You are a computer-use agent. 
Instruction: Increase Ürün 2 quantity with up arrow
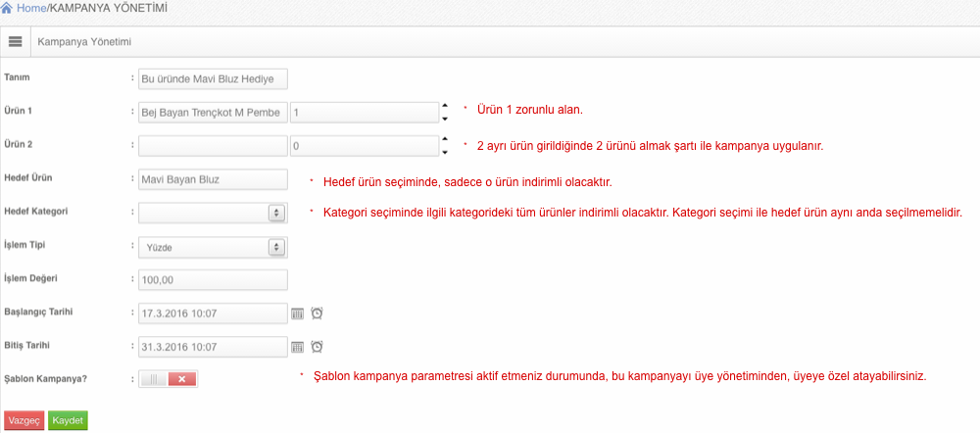click(444, 139)
